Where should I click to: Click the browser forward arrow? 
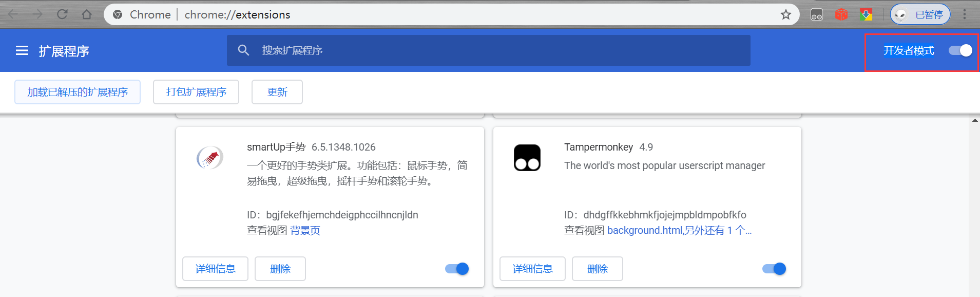[x=37, y=14]
